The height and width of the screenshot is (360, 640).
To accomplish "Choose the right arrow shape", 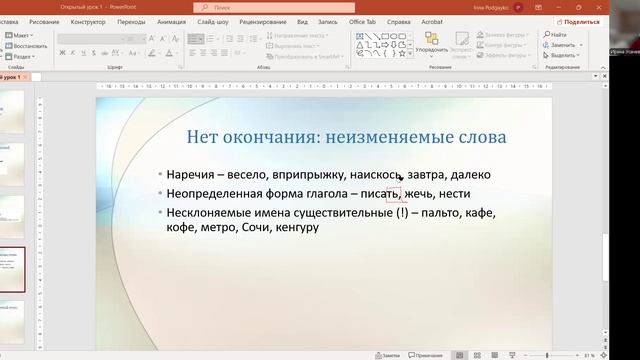I will [385, 45].
